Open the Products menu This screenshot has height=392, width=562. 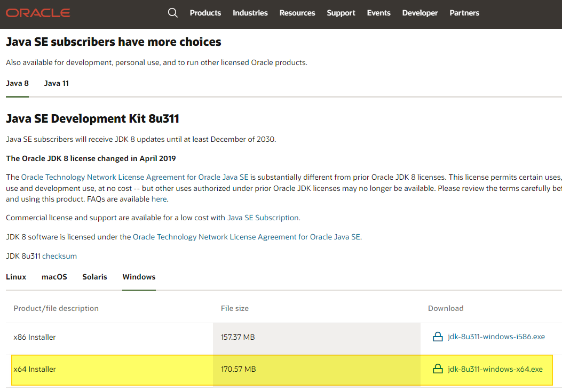pyautogui.click(x=205, y=13)
